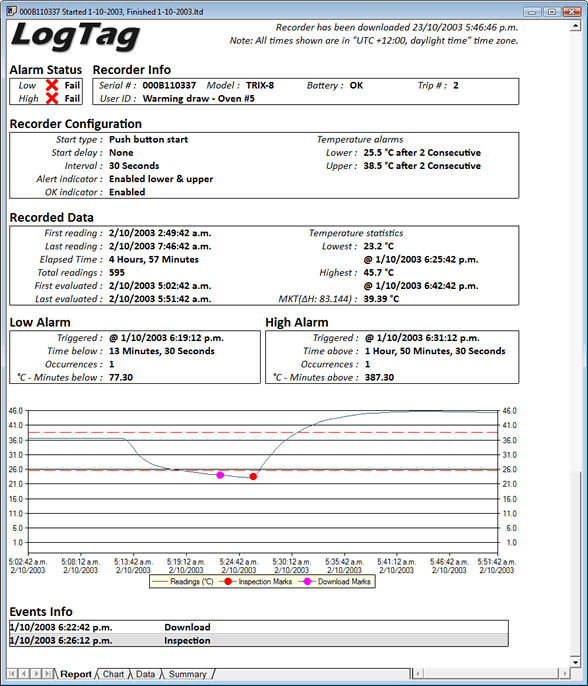Screen dimensions: 588x686
Task: Go to first sheet tab arrow
Action: tap(13, 674)
